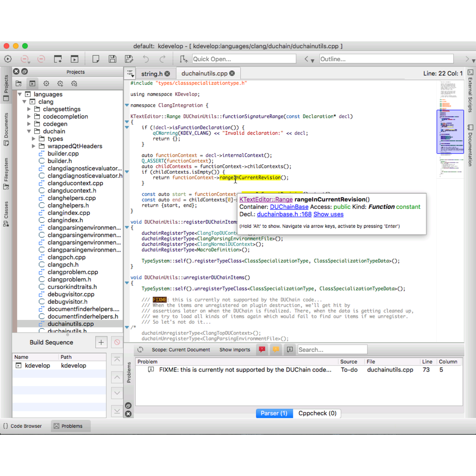
Task: Click Show uses in the tooltip popup
Action: [328, 214]
